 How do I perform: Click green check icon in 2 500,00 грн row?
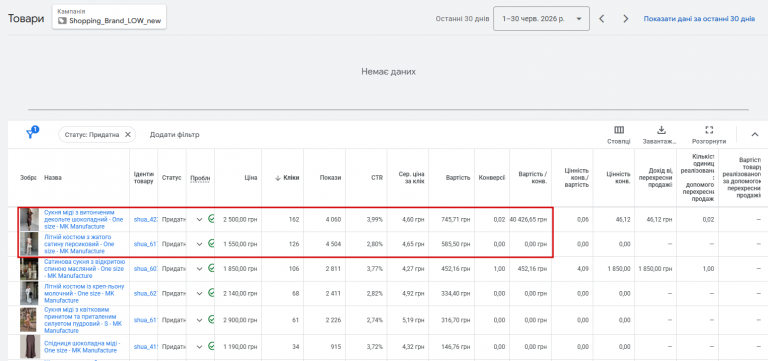click(x=211, y=218)
